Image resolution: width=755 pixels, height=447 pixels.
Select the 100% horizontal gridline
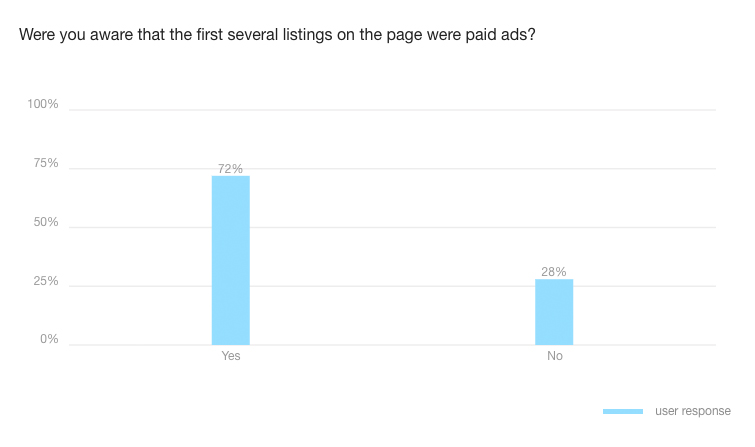click(400, 110)
